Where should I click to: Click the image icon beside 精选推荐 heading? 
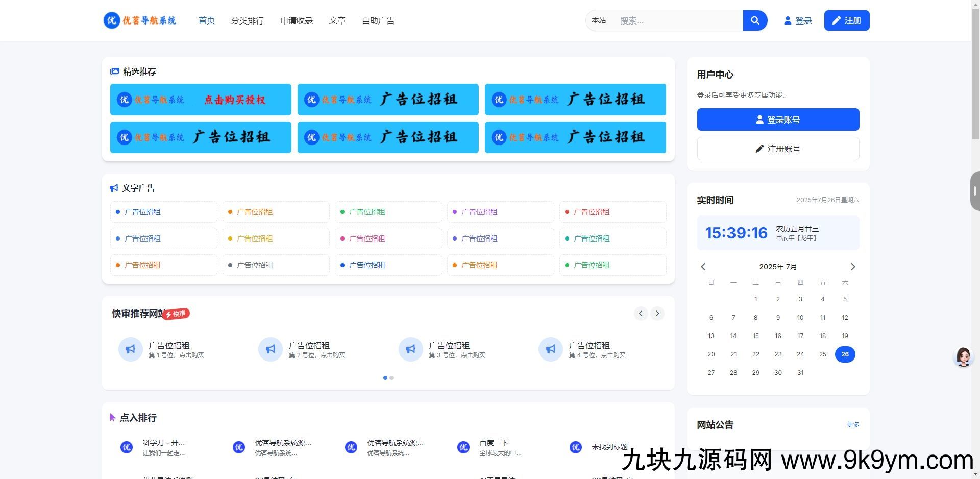(114, 71)
